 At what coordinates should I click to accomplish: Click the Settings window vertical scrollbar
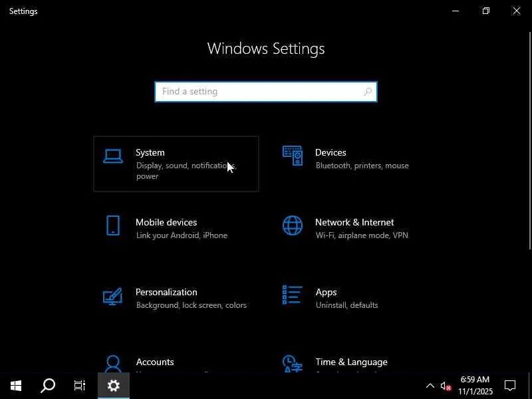[x=529, y=141]
